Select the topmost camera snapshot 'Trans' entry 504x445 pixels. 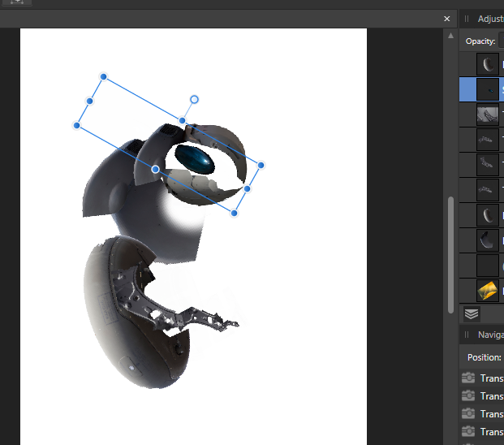[x=483, y=378]
